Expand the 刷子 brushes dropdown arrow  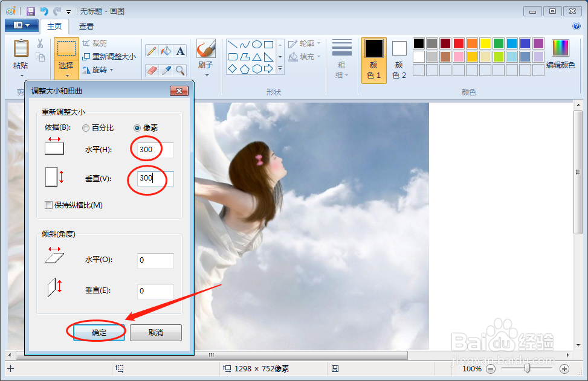(207, 75)
